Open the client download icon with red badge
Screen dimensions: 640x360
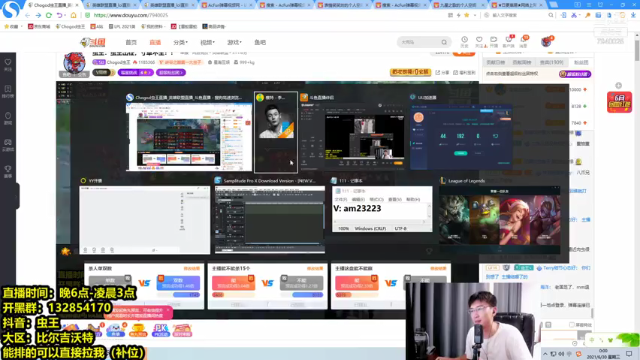(x=509, y=42)
